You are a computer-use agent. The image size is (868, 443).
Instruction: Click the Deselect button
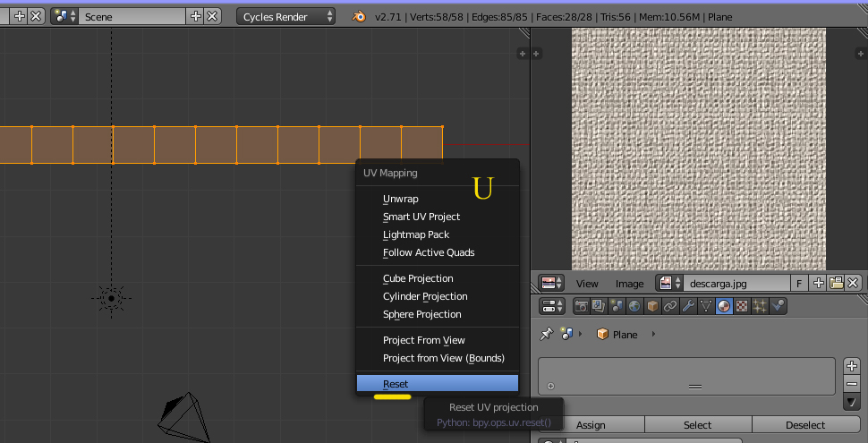805,425
